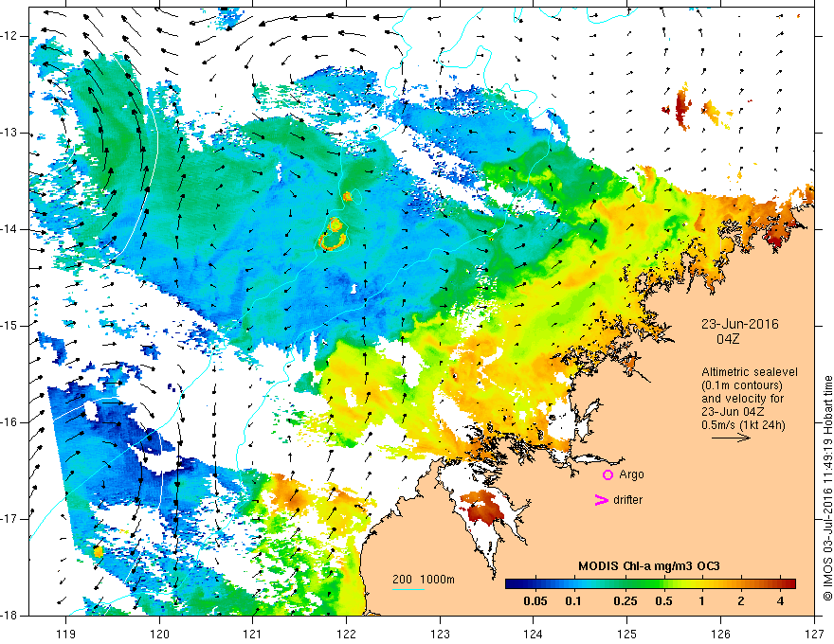Image resolution: width=834 pixels, height=644 pixels.
Task: Click longitude axis label 126
Action: click(x=720, y=634)
